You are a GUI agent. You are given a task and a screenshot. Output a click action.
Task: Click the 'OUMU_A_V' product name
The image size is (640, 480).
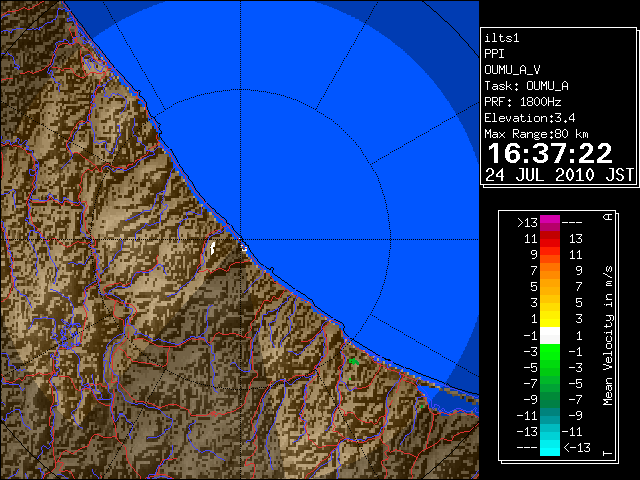tap(512, 70)
